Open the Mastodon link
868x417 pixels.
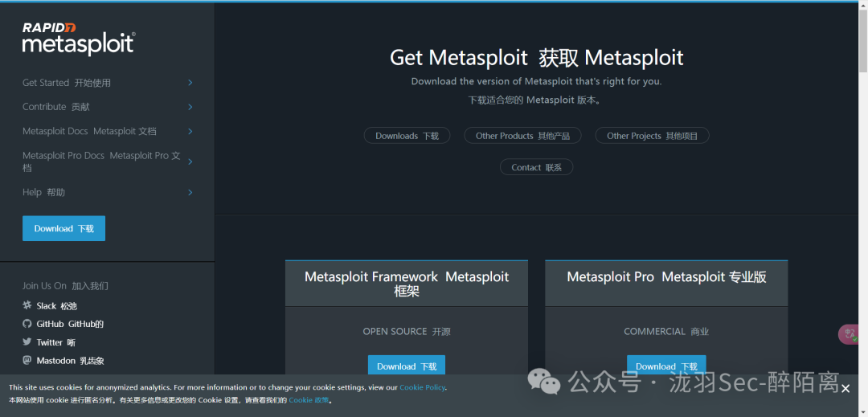coord(70,361)
